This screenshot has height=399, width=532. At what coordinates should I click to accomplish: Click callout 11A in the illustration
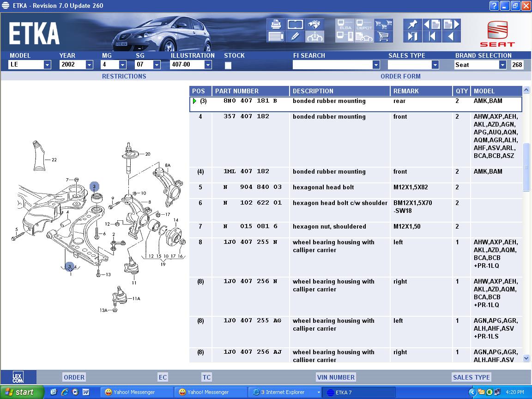[x=136, y=299]
